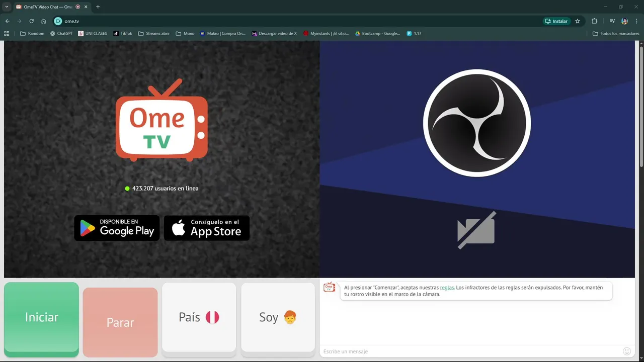
Task: Click the 423.207 usuarios en línea text
Action: (166, 189)
